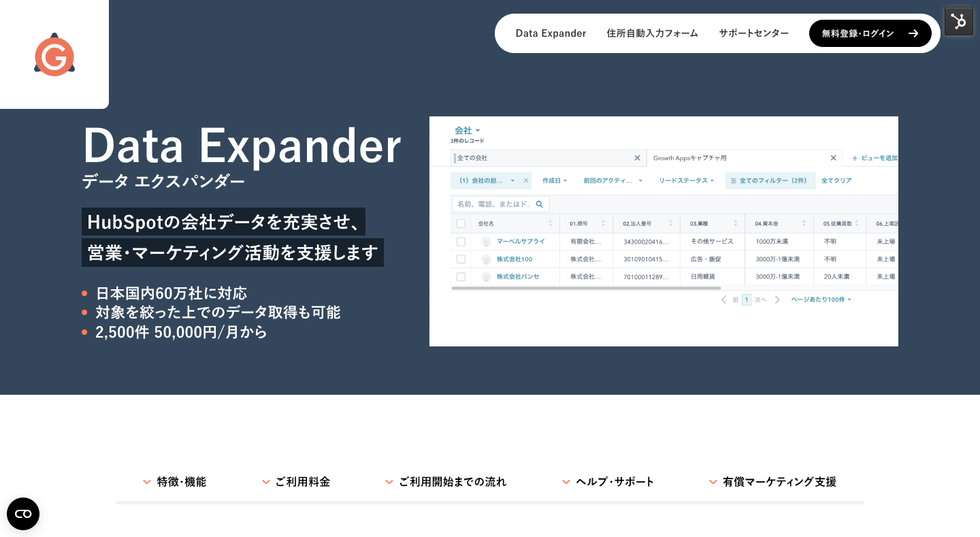Click the horizontal scrollbar under the table

click(x=585, y=288)
